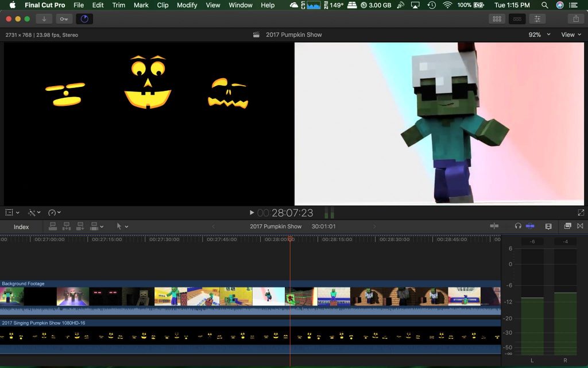The height and width of the screenshot is (368, 588).
Task: Open the Trim menu in menu bar
Action: [x=118, y=5]
